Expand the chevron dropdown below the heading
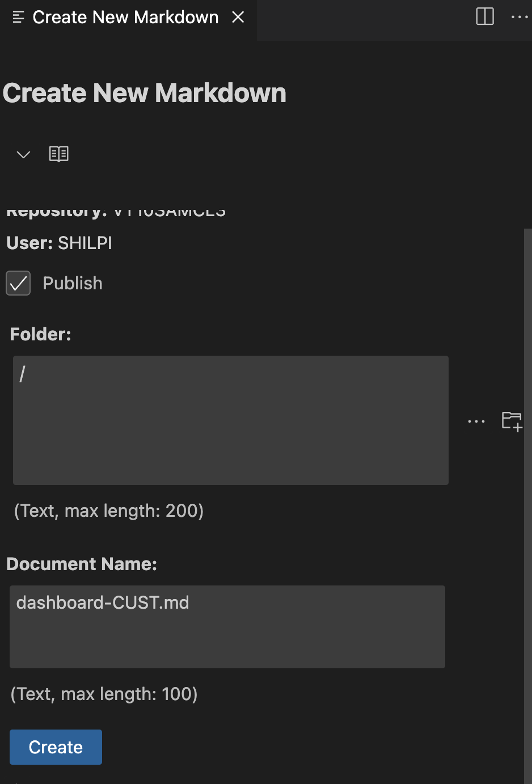This screenshot has width=532, height=784. (23, 154)
